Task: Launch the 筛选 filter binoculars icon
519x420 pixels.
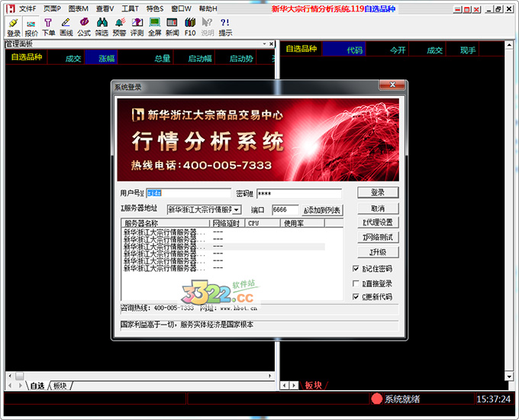Action: click(x=102, y=27)
